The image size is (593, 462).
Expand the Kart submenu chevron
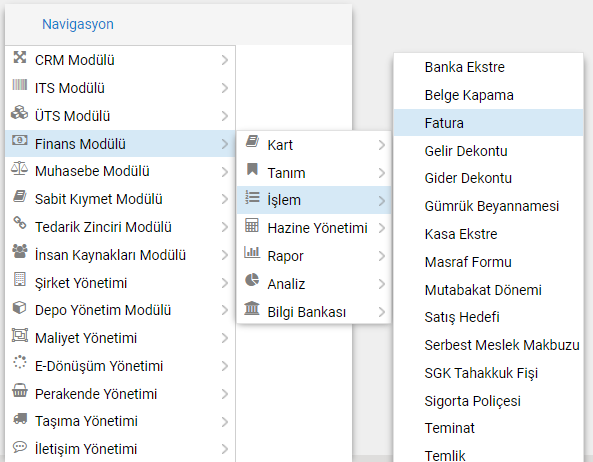[382, 145]
